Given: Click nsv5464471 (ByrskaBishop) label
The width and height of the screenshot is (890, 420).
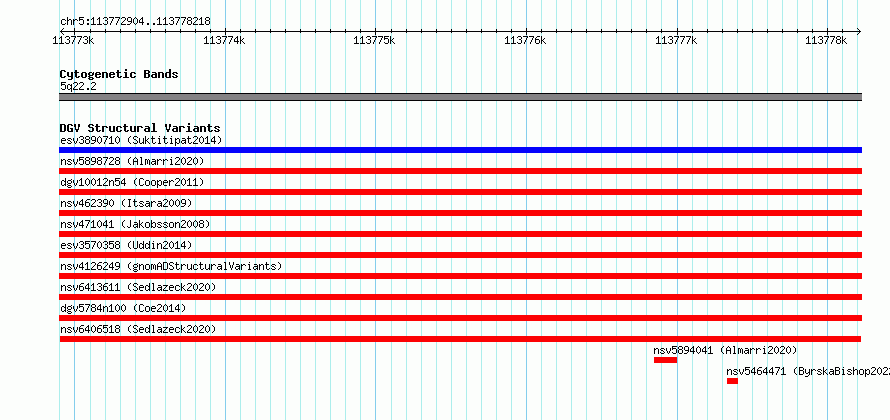Looking at the screenshot, I should pos(808,371).
